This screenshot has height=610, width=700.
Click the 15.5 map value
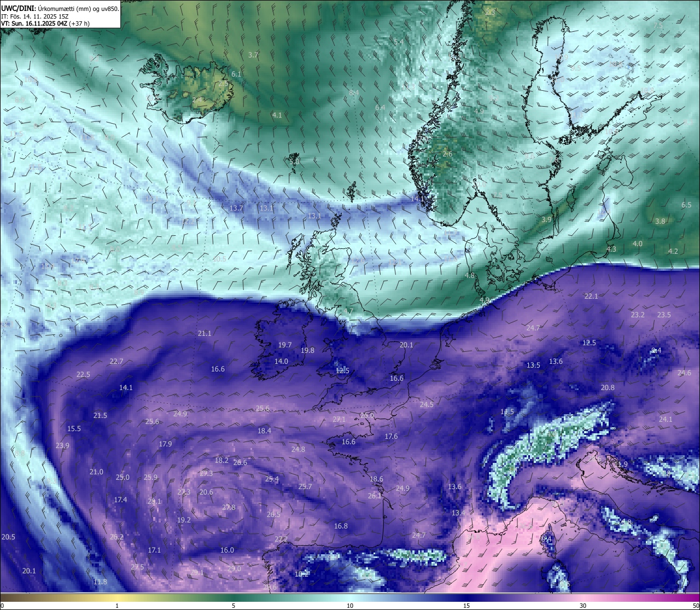pos(74,429)
